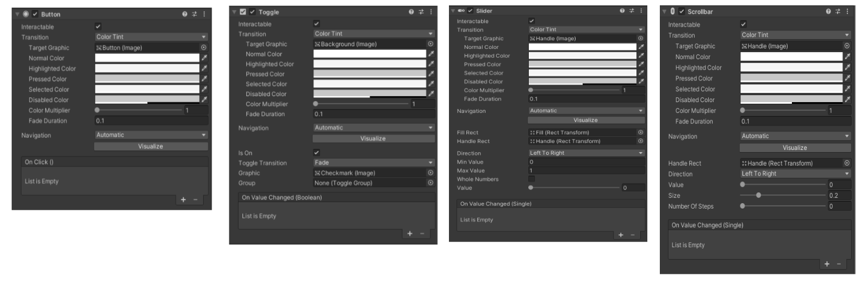Pick Toggle Checkmark Graphic with object picker

[430, 173]
